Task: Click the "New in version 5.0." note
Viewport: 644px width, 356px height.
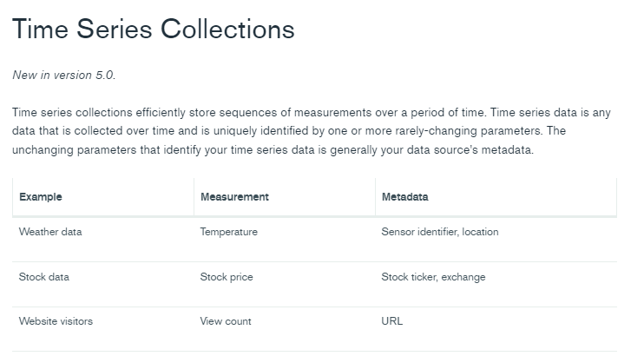Action: pyautogui.click(x=64, y=75)
